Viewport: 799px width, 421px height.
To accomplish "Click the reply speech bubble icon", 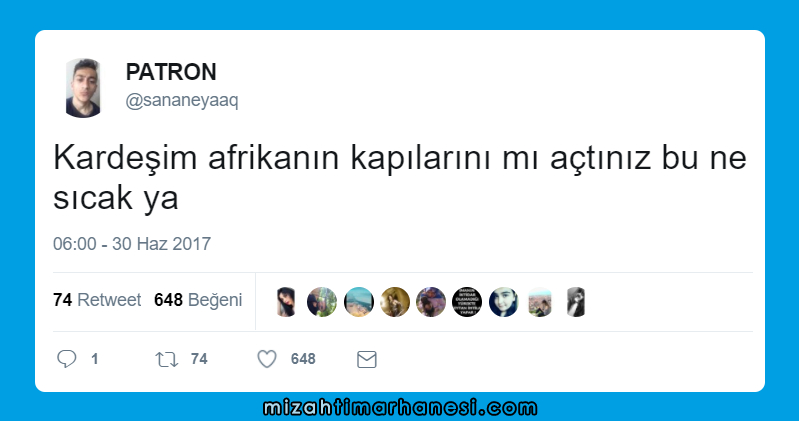I will tap(67, 359).
